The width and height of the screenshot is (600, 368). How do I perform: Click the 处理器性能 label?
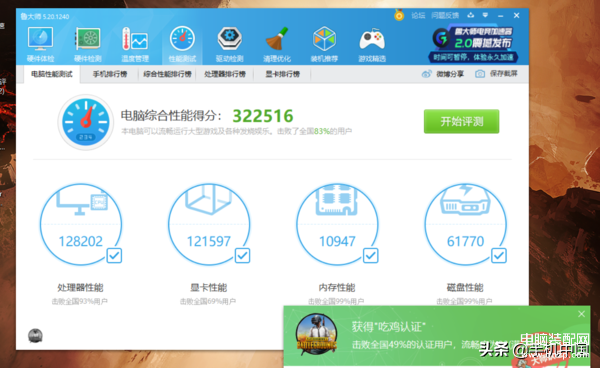click(80, 287)
